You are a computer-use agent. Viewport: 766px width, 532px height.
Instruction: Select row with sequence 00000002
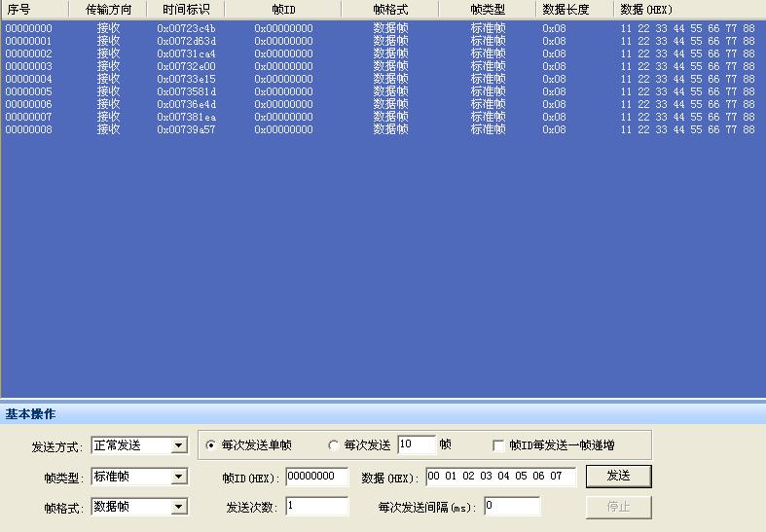pyautogui.click(x=383, y=53)
